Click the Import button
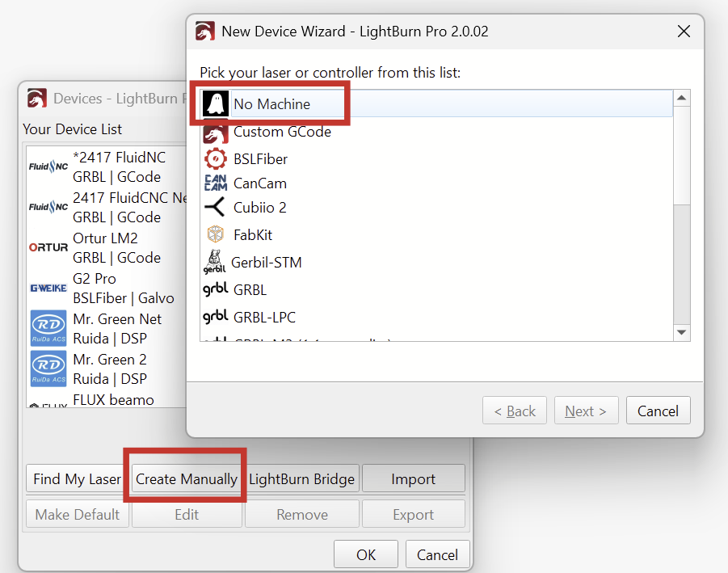The height and width of the screenshot is (573, 728). pos(413,479)
